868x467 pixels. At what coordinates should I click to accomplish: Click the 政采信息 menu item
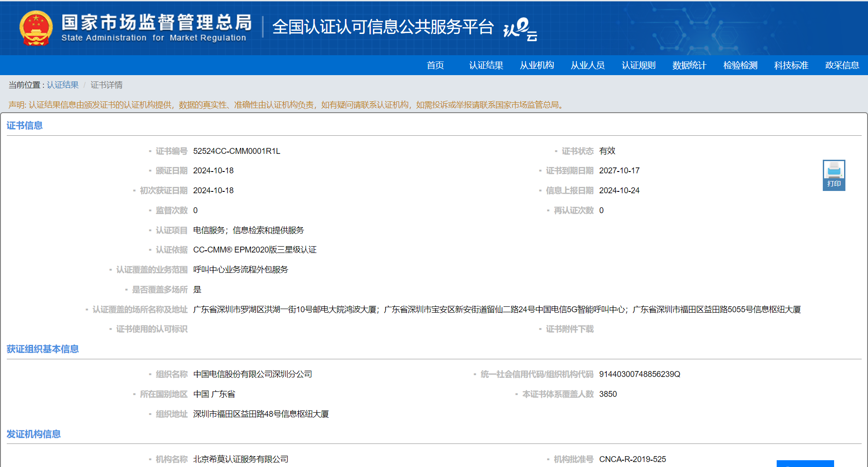842,65
